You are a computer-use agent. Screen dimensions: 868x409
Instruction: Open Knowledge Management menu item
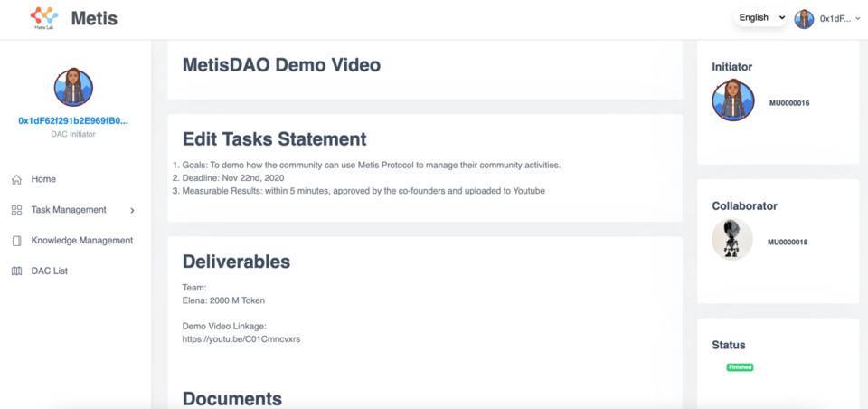pyautogui.click(x=82, y=240)
